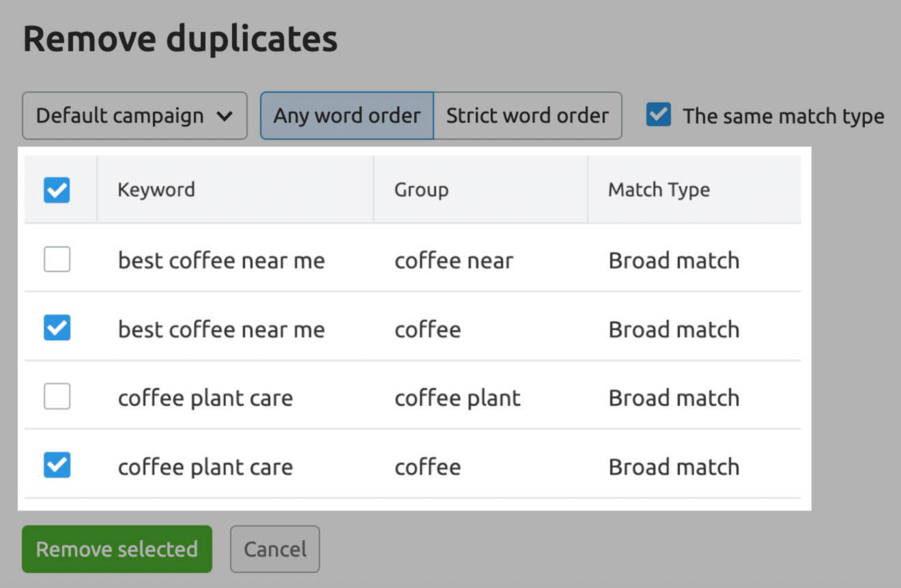The image size is (901, 588).
Task: Toggle the select-all checkbox in table header
Action: pos(57,190)
